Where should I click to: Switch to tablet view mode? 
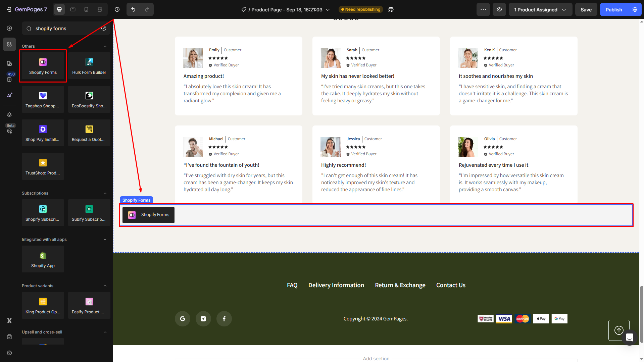point(73,9)
